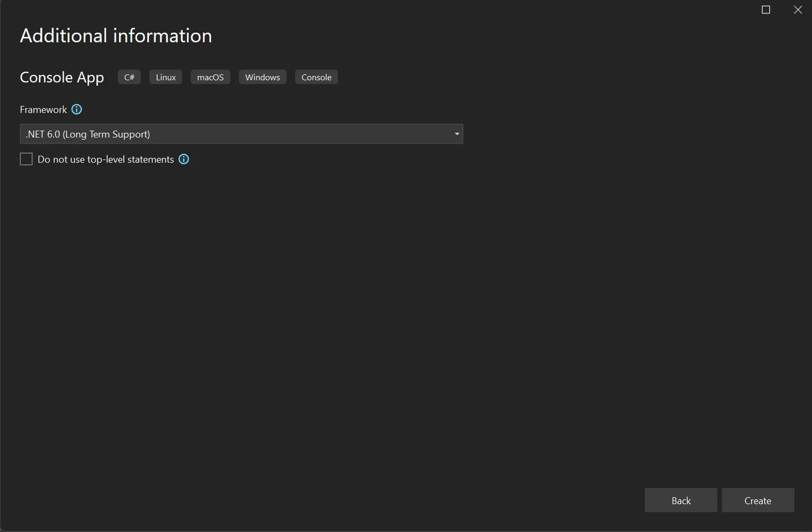Screen dimensions: 812x532
Task: Click the 'Console App' template title
Action: [62, 77]
